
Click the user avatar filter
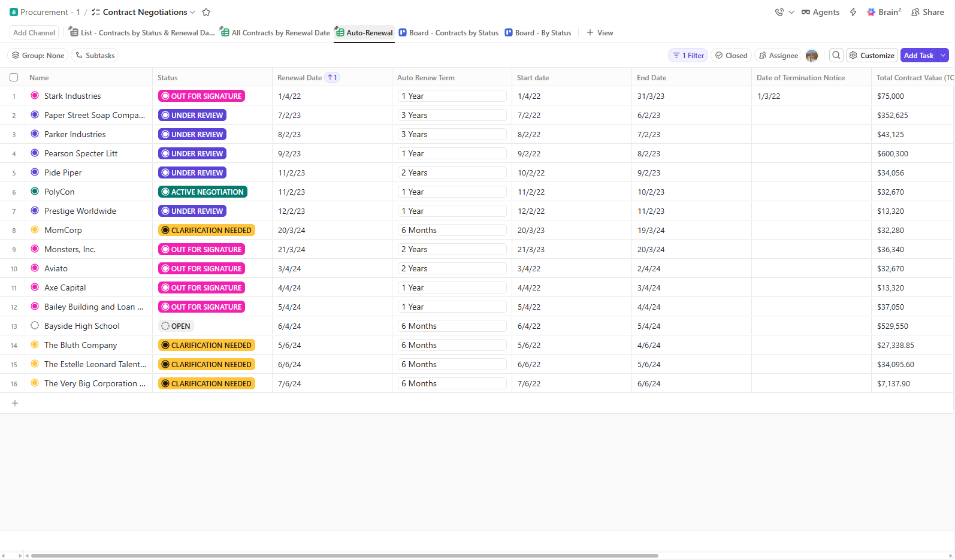tap(812, 56)
